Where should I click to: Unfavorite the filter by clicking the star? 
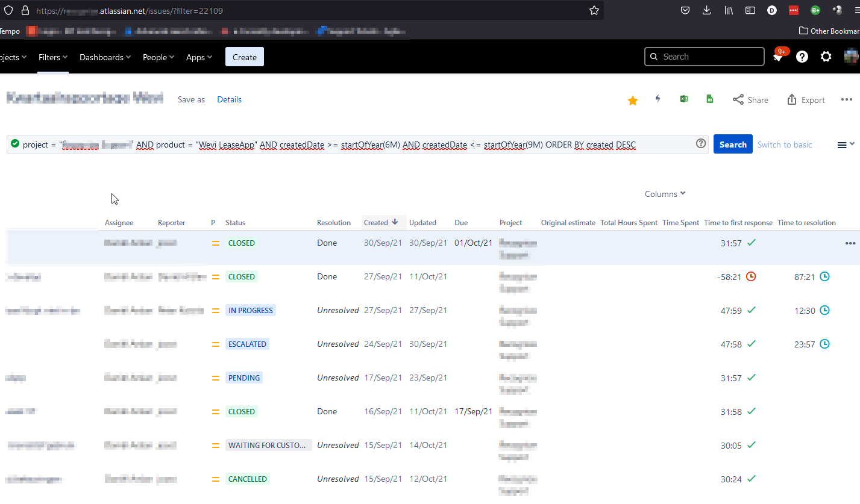tap(632, 101)
